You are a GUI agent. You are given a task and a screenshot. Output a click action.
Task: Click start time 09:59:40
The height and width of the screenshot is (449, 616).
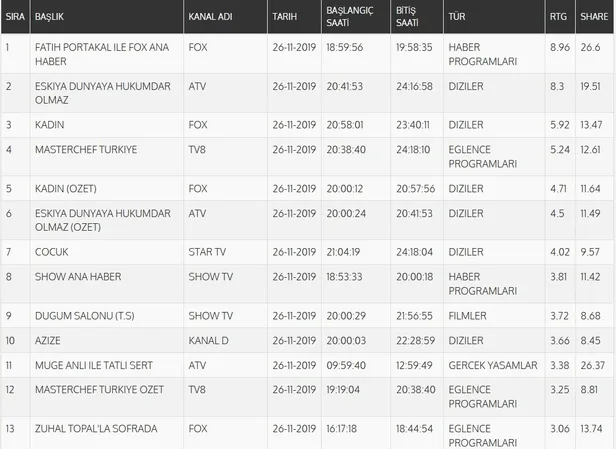[346, 365]
